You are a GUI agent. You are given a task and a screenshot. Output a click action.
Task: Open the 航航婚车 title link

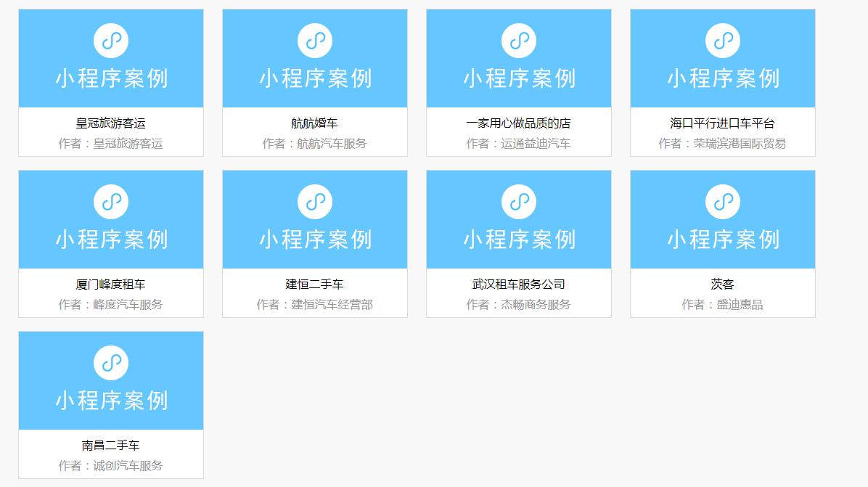point(315,123)
